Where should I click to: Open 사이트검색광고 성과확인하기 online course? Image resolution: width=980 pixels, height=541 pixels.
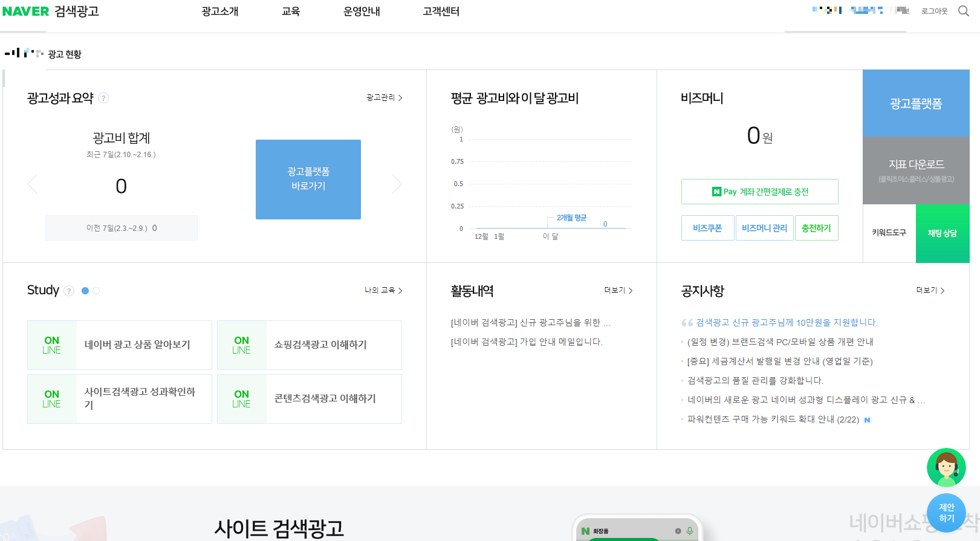click(x=120, y=399)
